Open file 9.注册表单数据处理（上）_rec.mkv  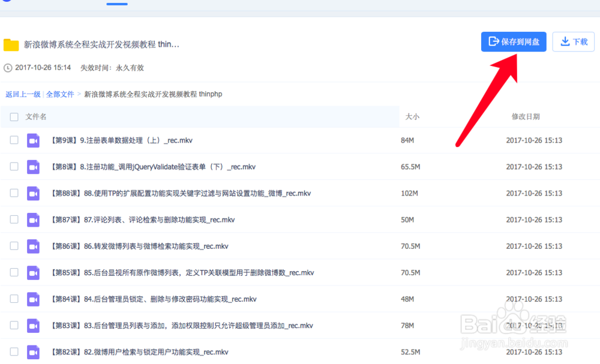(122, 140)
